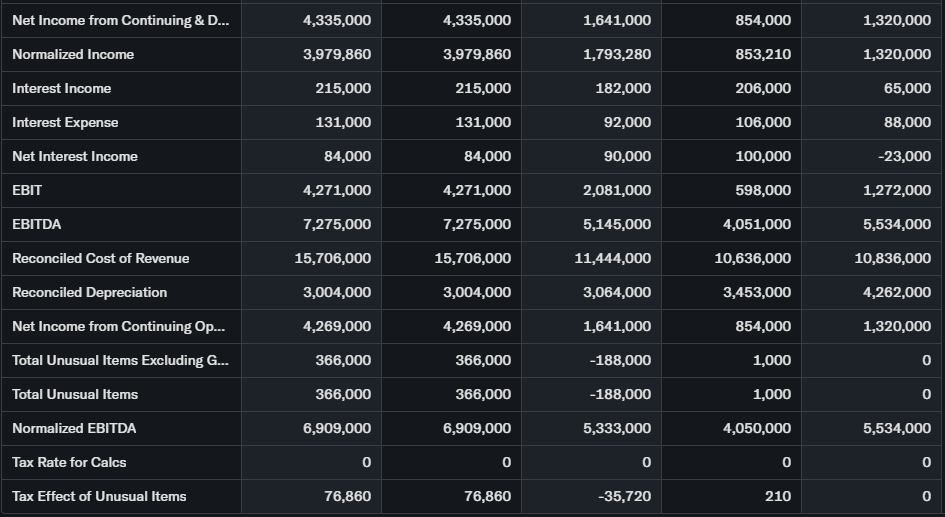This screenshot has height=517, width=945.
Task: Click the Normalized Income row label
Action: tap(73, 54)
